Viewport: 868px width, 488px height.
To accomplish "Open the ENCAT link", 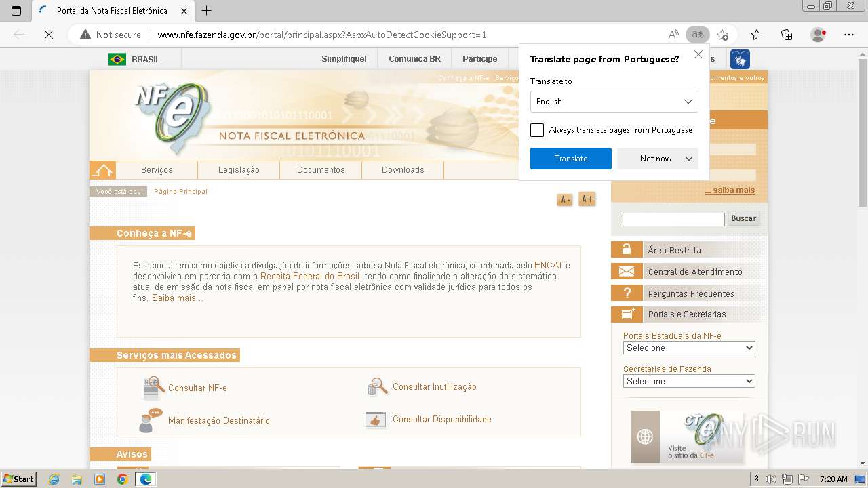I will tap(549, 265).
